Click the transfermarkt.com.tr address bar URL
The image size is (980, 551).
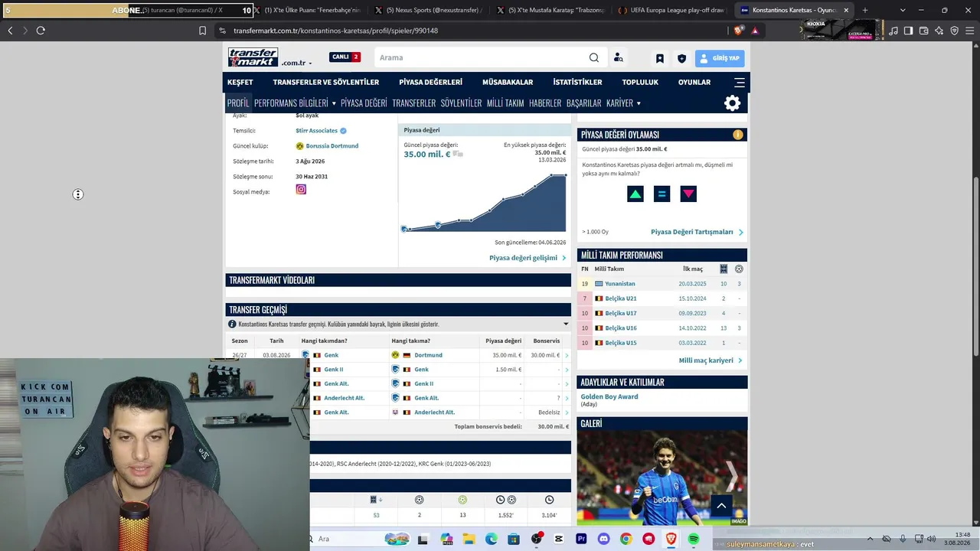coord(335,31)
